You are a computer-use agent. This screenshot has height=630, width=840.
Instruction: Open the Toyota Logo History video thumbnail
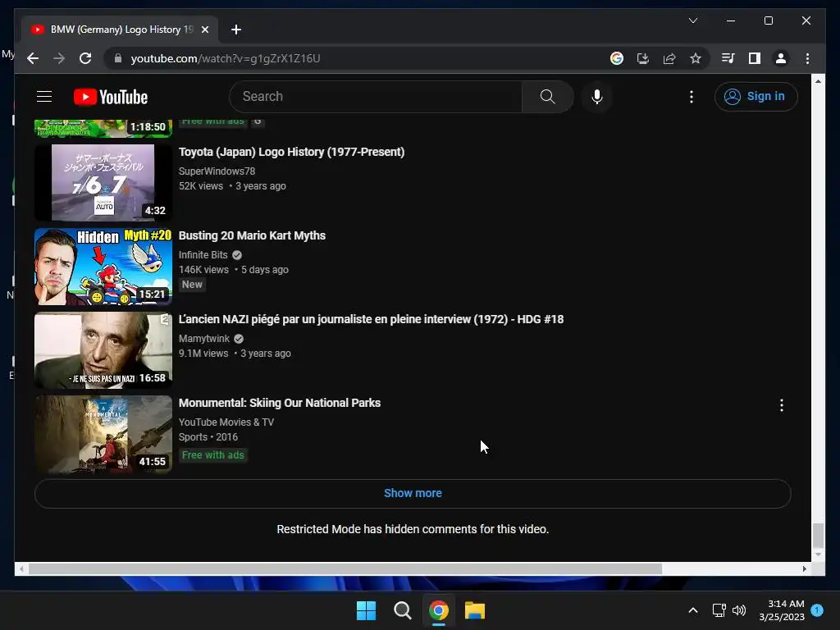tap(103, 183)
